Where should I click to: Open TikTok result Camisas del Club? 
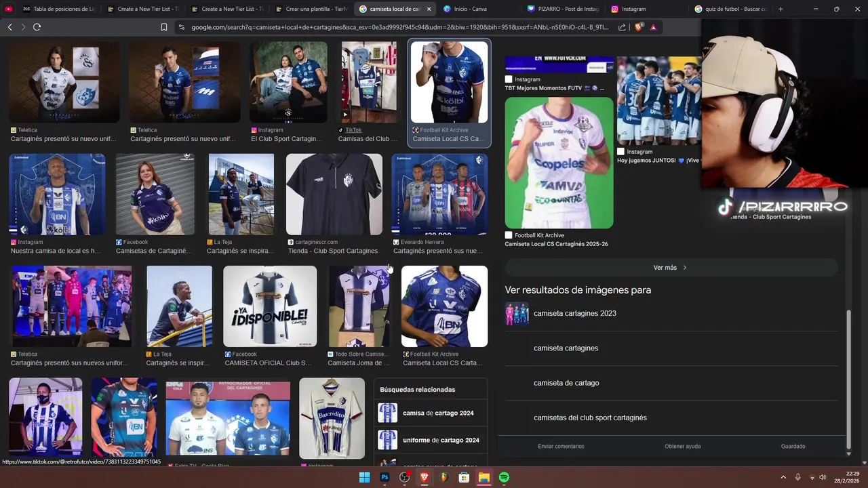pyautogui.click(x=369, y=92)
